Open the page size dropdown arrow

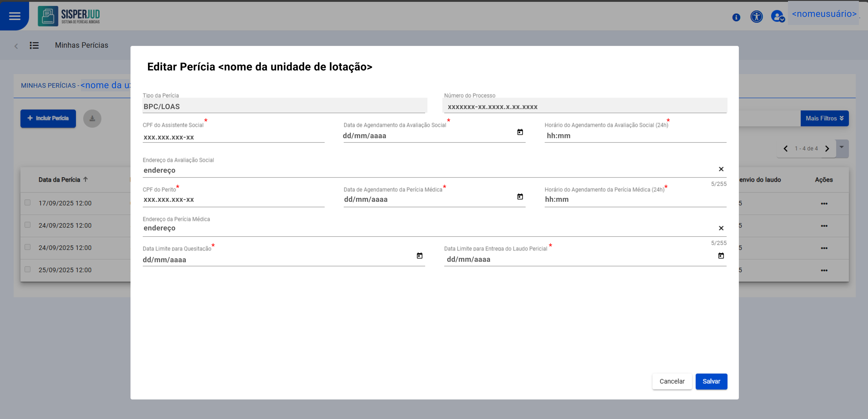coord(841,147)
